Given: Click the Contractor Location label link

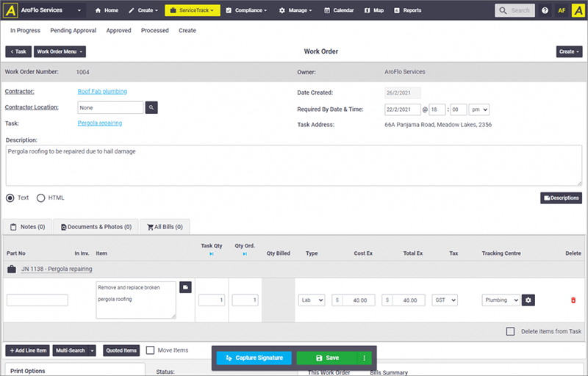Looking at the screenshot, I should click(x=32, y=107).
